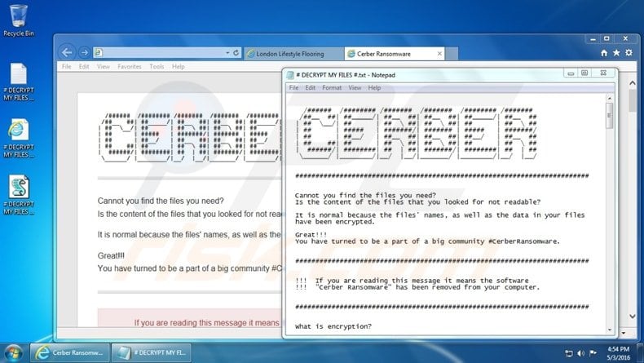Switch to DECRYPT MY FILES taskbar button
This screenshot has height=363, width=644.
(x=152, y=352)
